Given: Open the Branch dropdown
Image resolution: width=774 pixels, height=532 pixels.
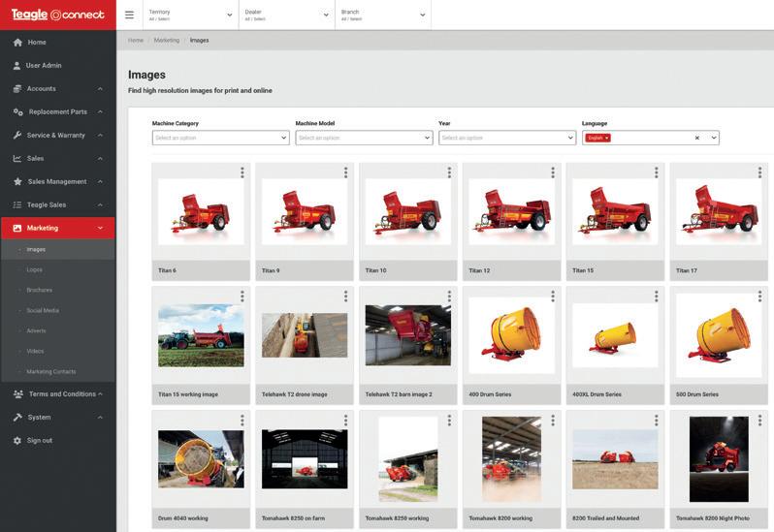Looking at the screenshot, I should [383, 15].
